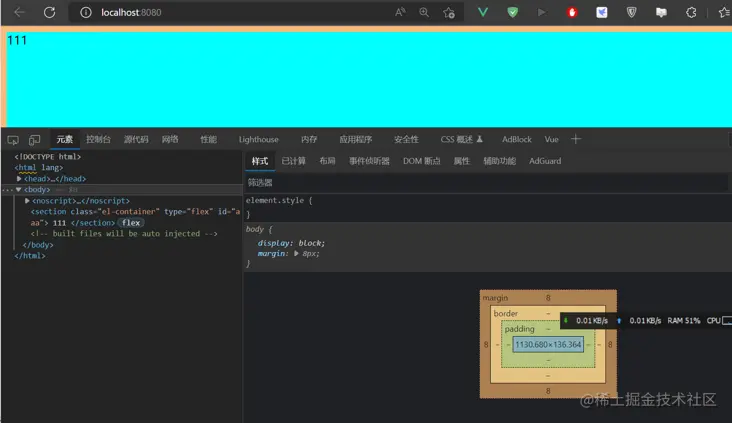
Task: Switch to the 元素 Elements tab
Action: coord(64,139)
